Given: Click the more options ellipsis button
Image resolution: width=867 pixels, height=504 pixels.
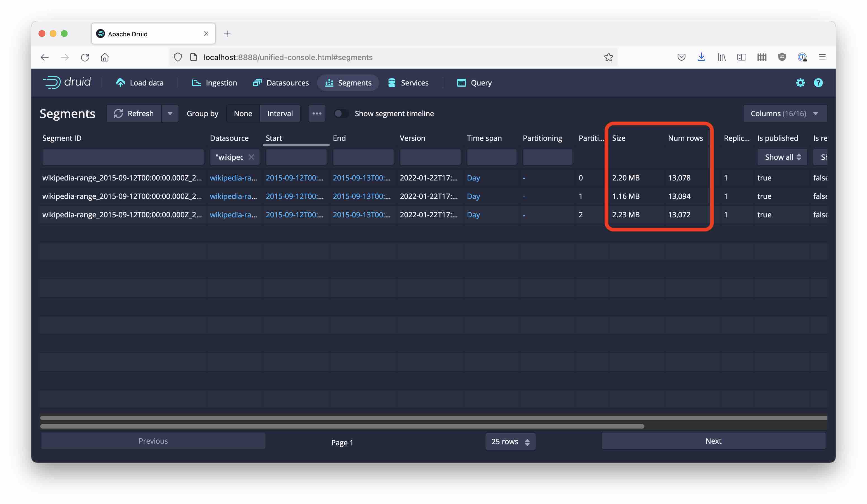Looking at the screenshot, I should click(x=316, y=113).
